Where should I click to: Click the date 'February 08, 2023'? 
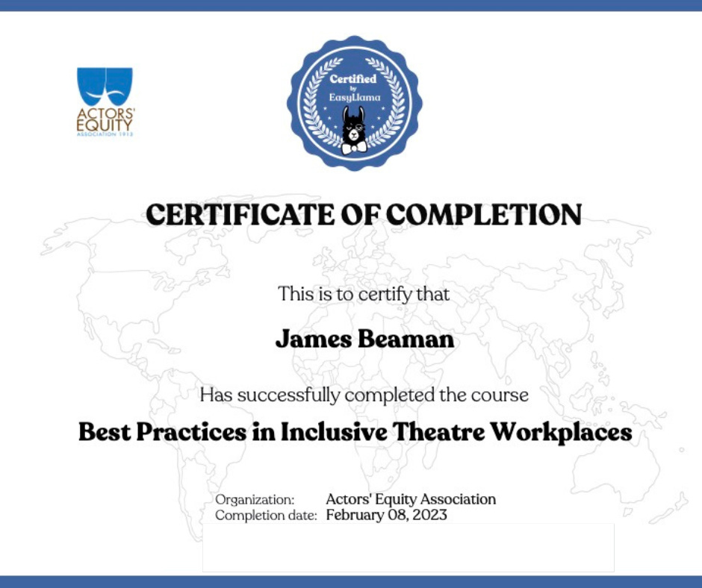(x=386, y=515)
